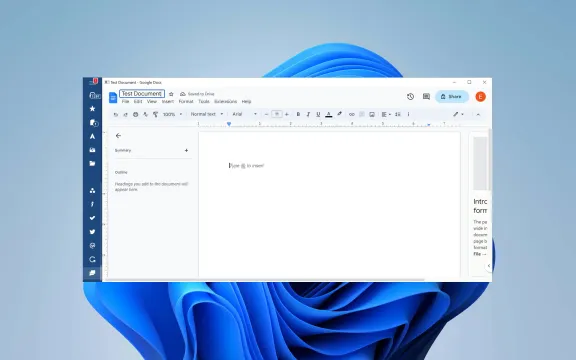Viewport: 576px width, 360px height.
Task: Open the File menu
Action: pos(125,101)
